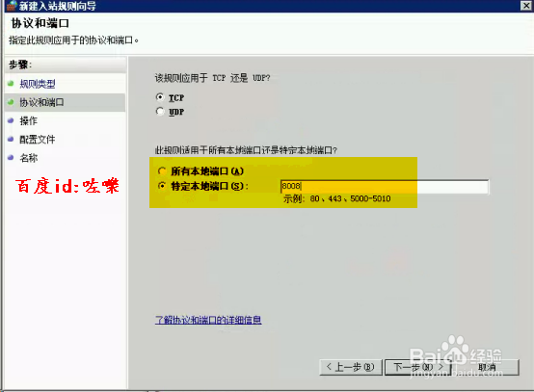This screenshot has width=534, height=392.
Task: Open the 规则类型 step in sidebar
Action: (38, 84)
